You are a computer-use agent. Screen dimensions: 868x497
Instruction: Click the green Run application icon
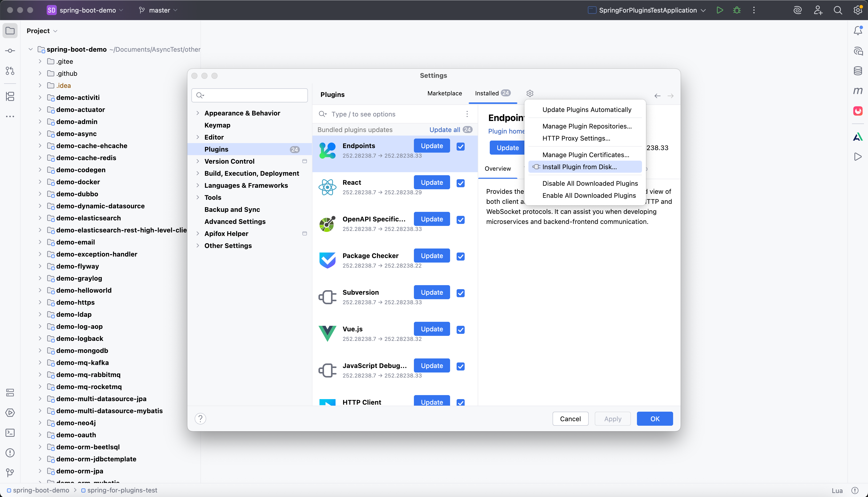pos(720,10)
